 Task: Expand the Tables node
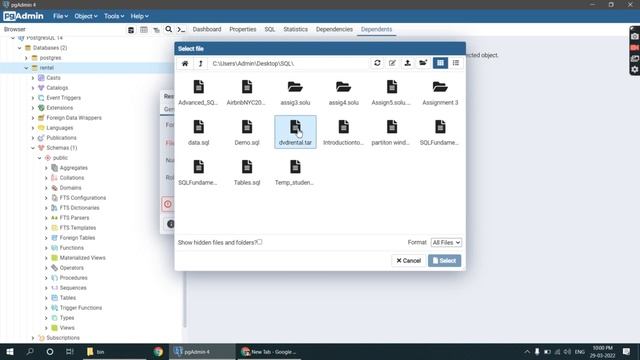[46, 298]
